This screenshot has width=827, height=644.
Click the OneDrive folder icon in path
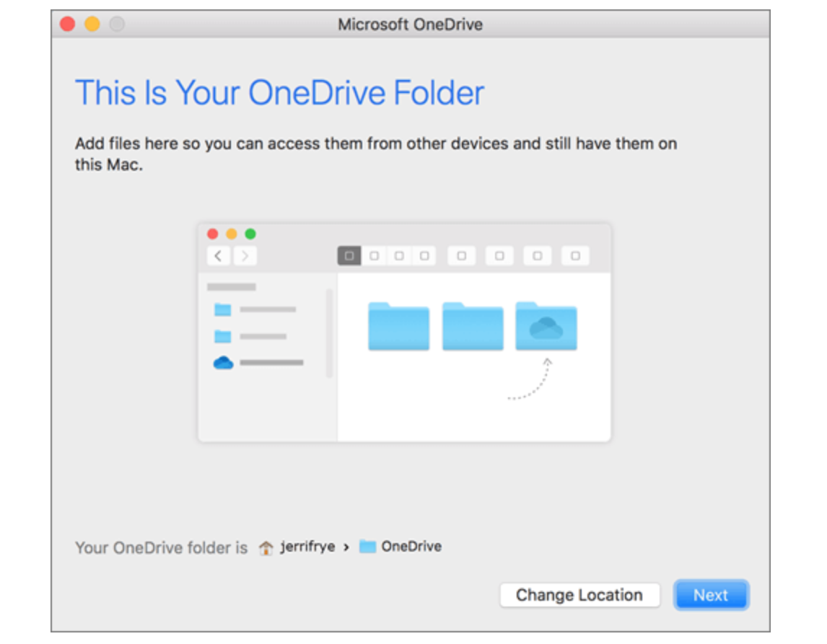367,547
